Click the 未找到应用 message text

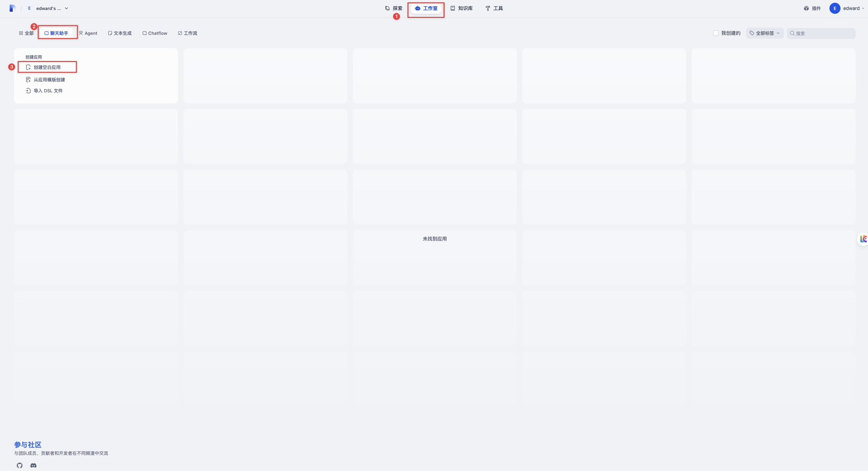pos(435,239)
